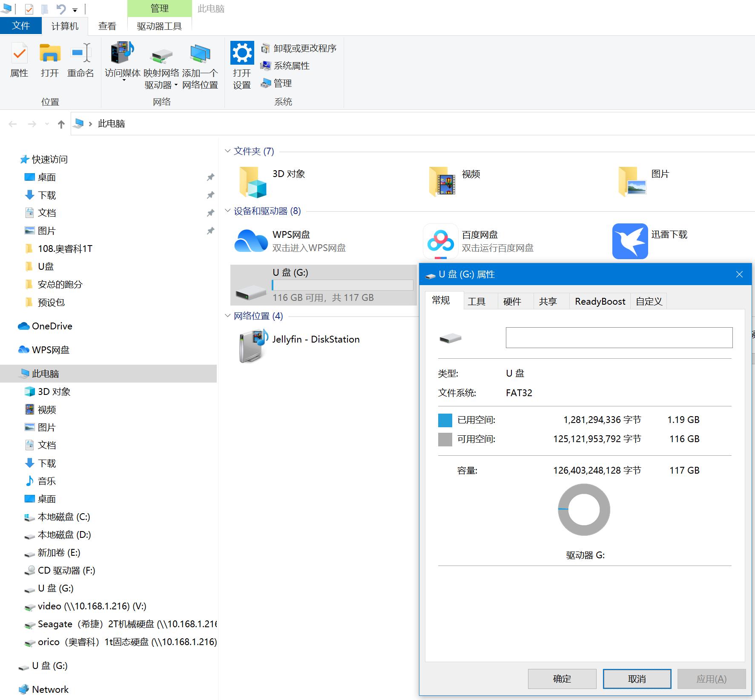Open the 迅雷下载 icon
Image resolution: width=755 pixels, height=700 pixels.
[x=630, y=241]
